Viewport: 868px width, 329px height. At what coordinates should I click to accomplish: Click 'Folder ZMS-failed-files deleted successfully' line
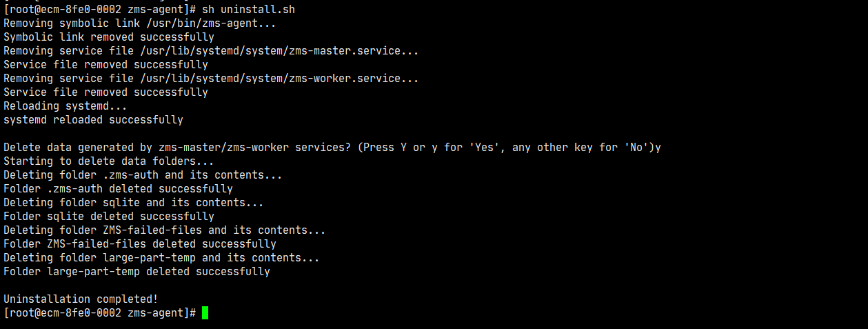139,244
